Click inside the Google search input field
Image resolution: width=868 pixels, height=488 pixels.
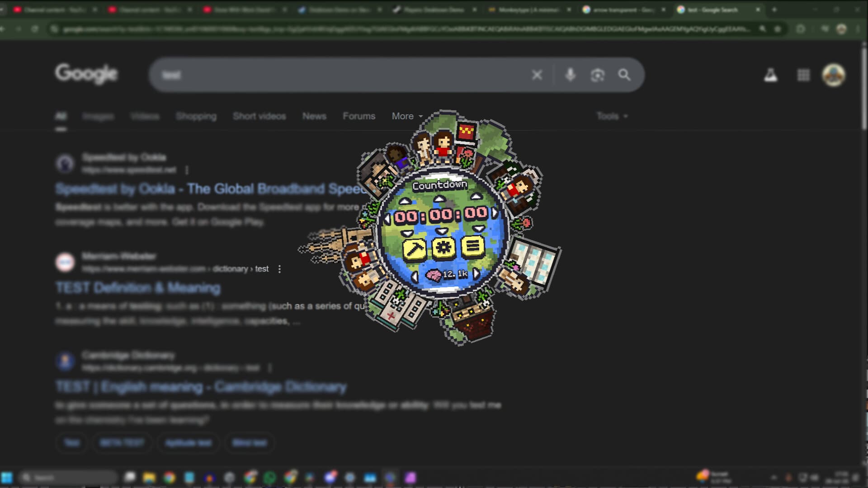(316, 75)
